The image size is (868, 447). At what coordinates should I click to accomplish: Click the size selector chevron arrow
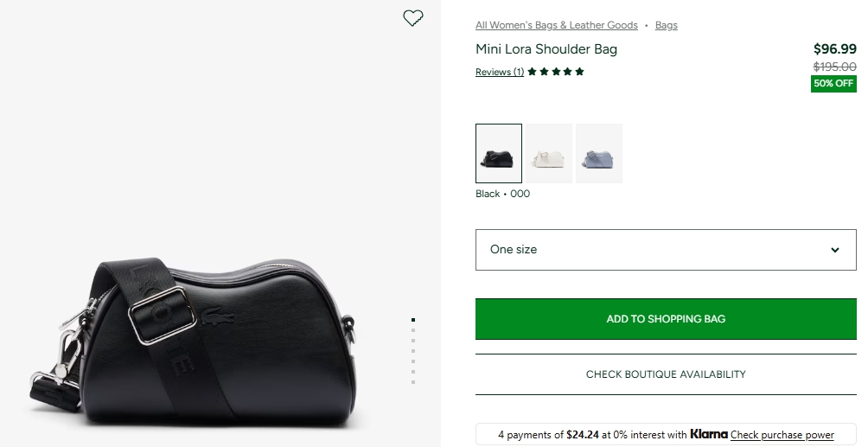click(x=834, y=250)
